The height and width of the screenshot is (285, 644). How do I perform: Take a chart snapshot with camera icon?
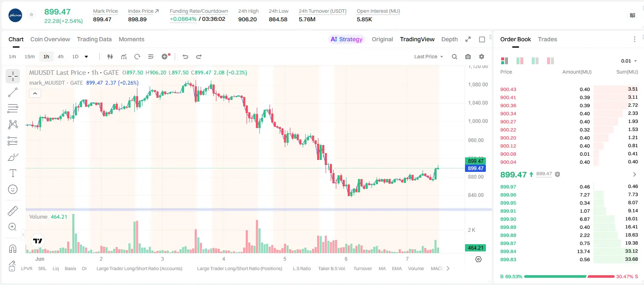[468, 57]
